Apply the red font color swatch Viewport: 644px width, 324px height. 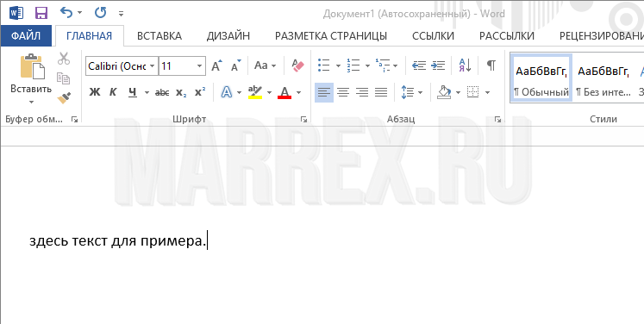pyautogui.click(x=284, y=92)
